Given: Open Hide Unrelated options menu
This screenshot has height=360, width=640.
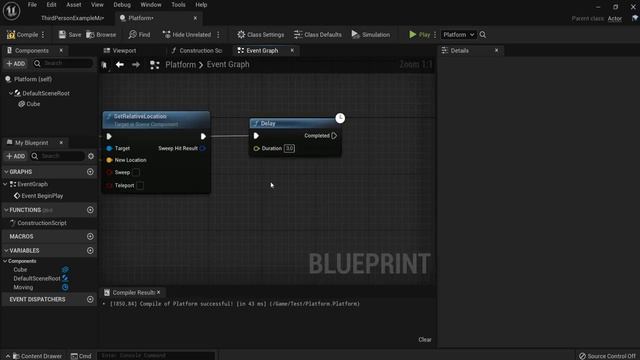Looking at the screenshot, I should point(218,35).
